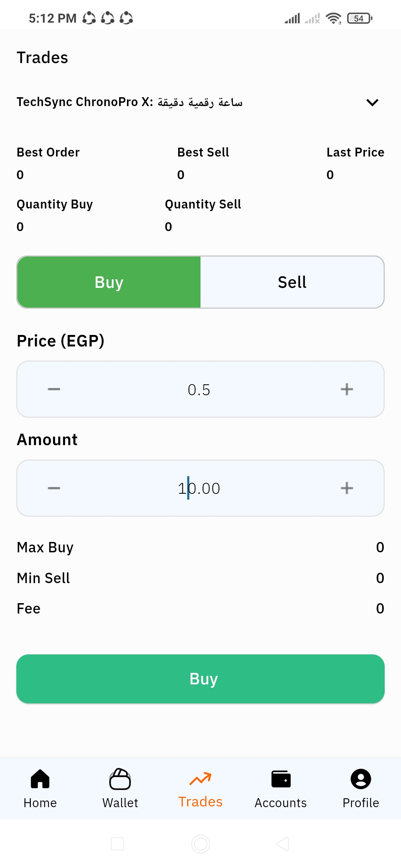Click the Price value field showing 0.5
This screenshot has width=401, height=868.
point(199,390)
